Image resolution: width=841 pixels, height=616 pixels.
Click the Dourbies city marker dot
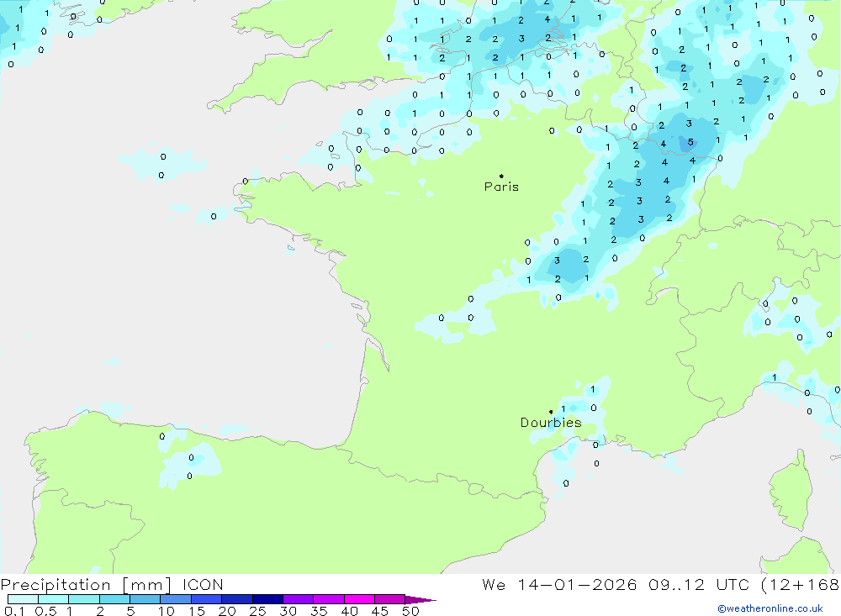pos(551,412)
